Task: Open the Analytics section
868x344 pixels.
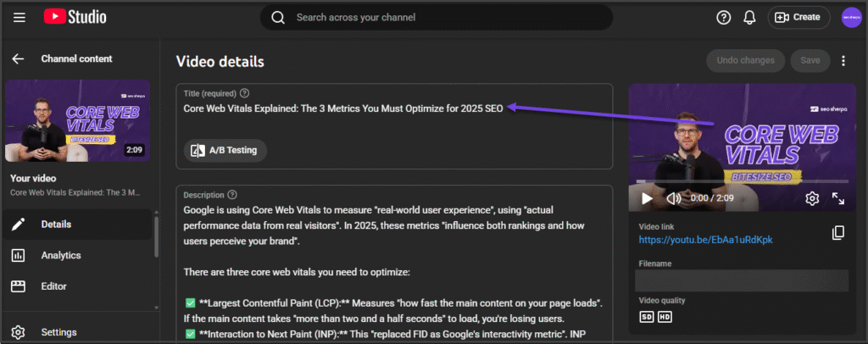Action: point(60,255)
